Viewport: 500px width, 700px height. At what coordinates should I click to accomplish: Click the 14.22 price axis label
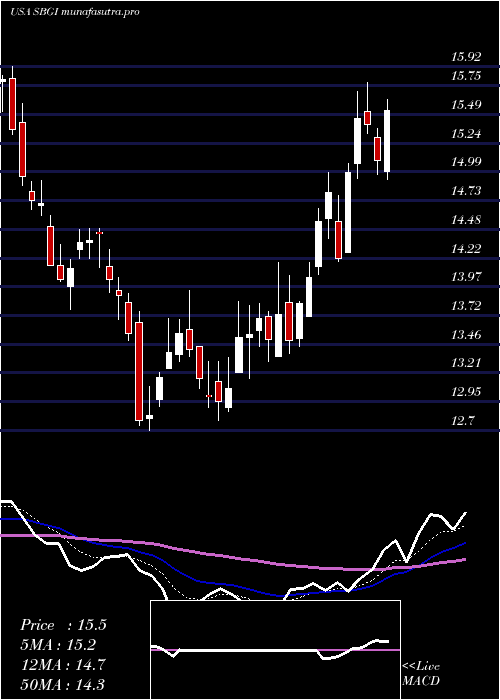(x=466, y=249)
